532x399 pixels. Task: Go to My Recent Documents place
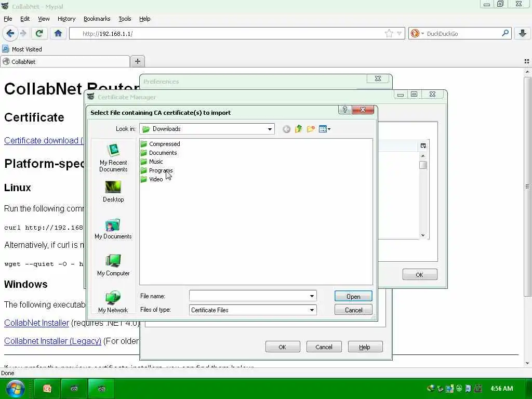click(x=113, y=157)
